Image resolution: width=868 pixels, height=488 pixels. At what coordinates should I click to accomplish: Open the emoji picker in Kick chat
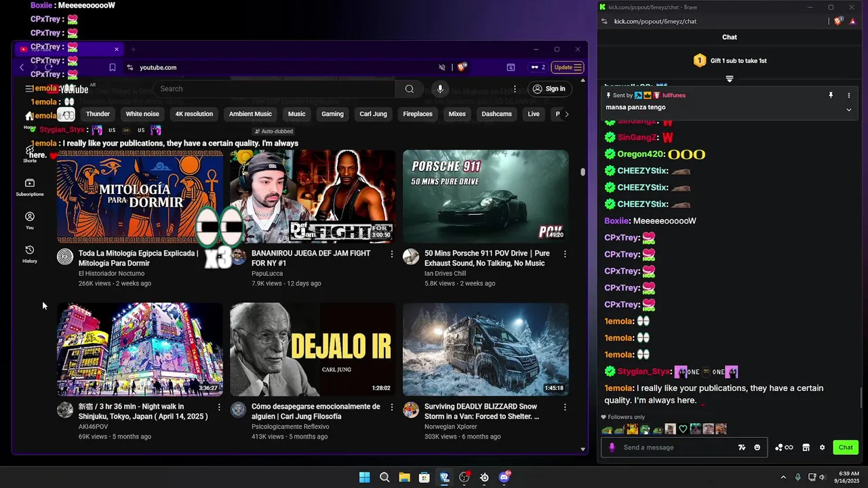click(x=757, y=447)
